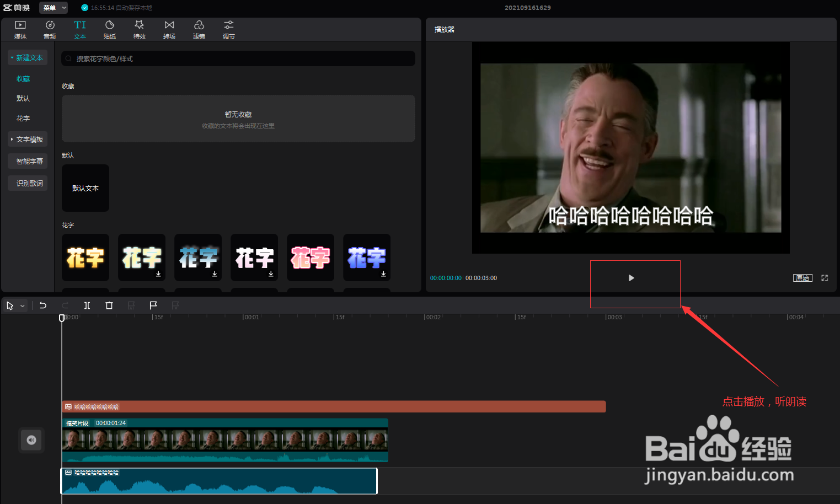
Task: Click the auto-save status checkmark icon
Action: 84,8
